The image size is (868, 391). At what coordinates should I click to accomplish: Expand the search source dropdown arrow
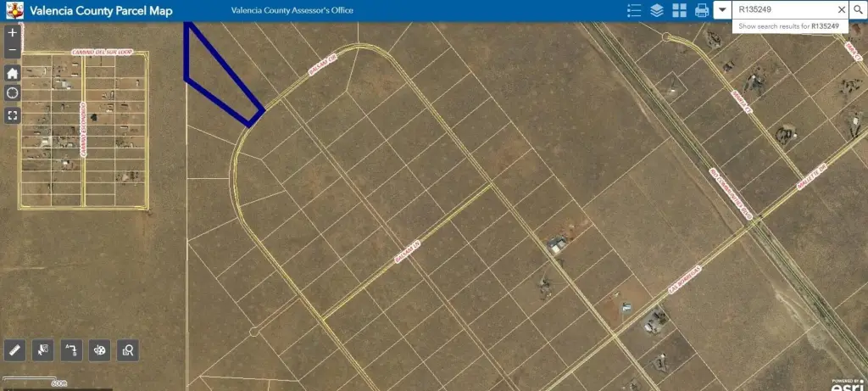tap(722, 10)
